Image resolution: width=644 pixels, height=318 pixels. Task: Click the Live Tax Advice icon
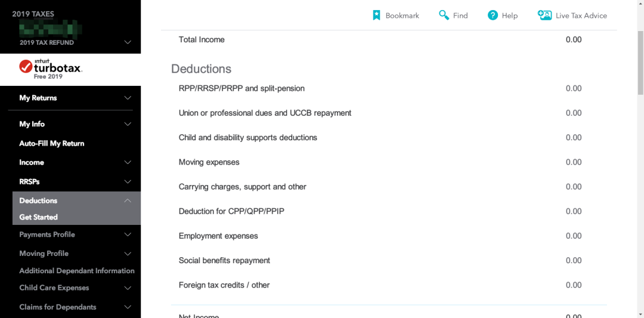[544, 15]
